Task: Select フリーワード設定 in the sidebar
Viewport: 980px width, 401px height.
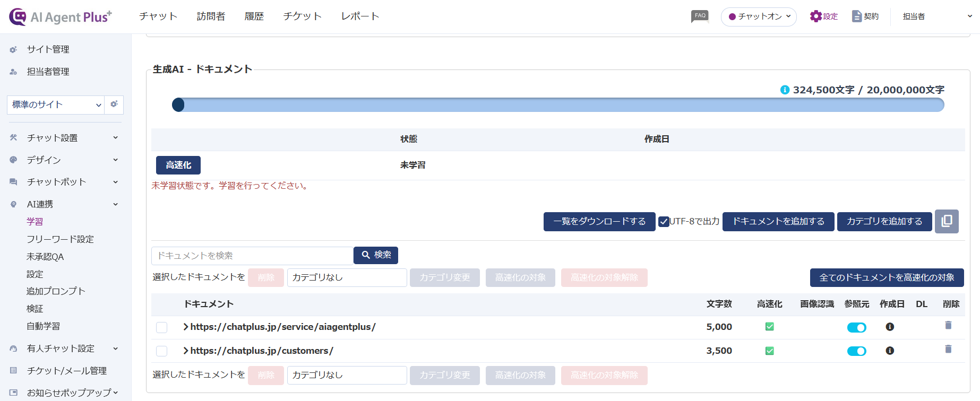Action: pos(60,239)
